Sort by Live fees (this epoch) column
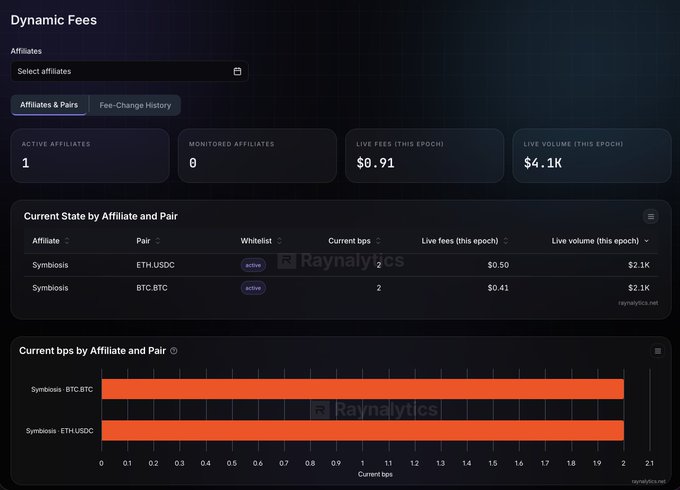Screen dimensions: 680x490 [x=464, y=241]
